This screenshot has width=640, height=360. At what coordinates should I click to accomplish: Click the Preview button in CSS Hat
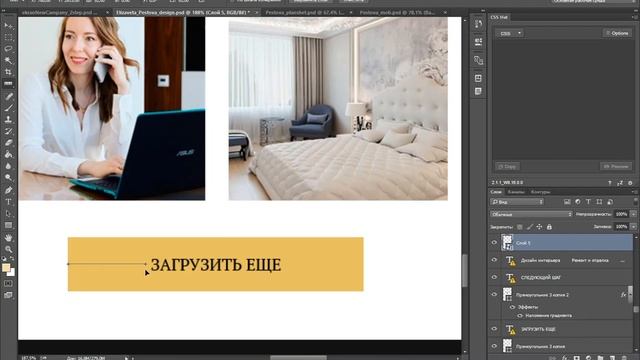tap(616, 167)
